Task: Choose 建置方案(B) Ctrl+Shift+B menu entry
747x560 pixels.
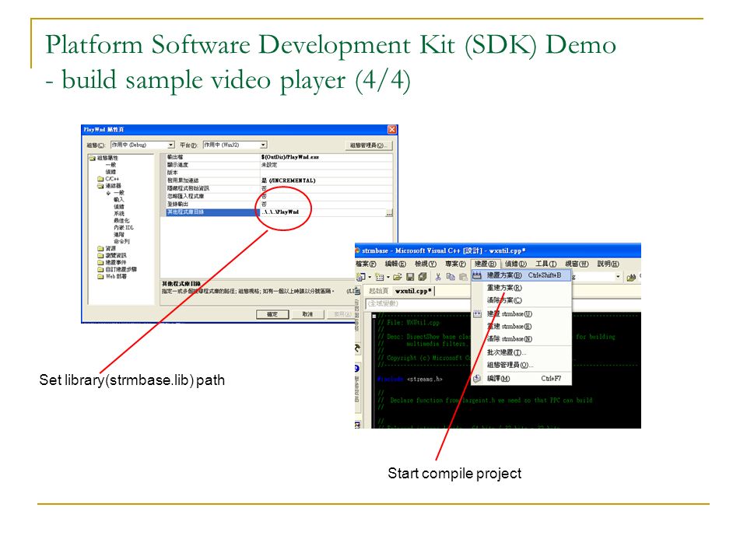Action: click(x=521, y=275)
